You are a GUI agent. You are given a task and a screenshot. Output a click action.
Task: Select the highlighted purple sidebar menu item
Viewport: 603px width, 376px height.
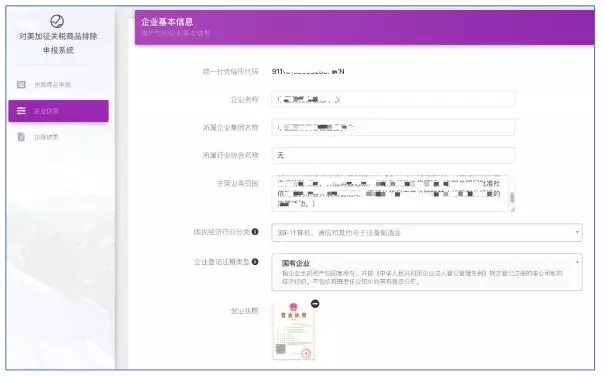(58, 111)
